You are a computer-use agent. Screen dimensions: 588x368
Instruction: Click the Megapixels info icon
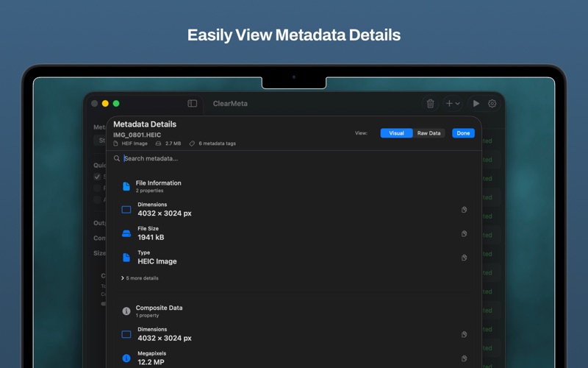point(126,358)
